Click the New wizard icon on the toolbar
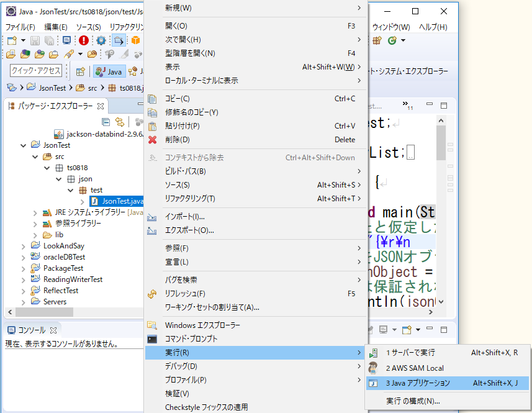Screen dimensions: 532x413 (x=12, y=40)
